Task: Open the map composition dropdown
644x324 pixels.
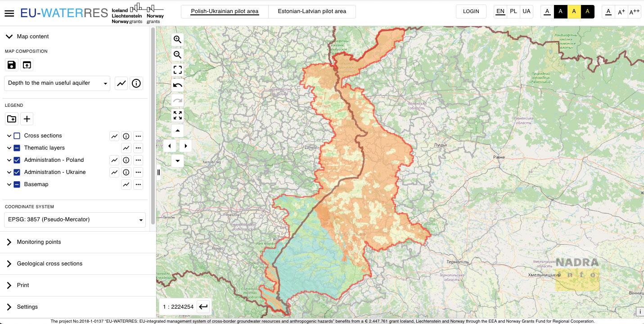Action: click(57, 83)
